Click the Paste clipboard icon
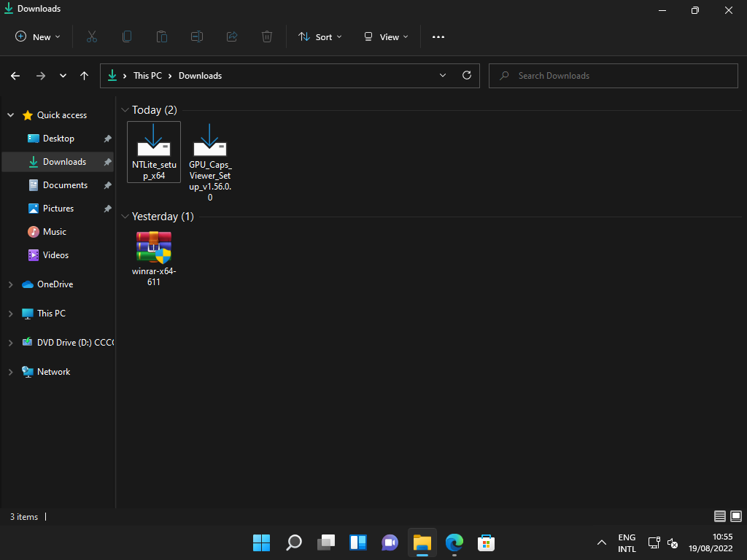747x560 pixels. tap(162, 36)
